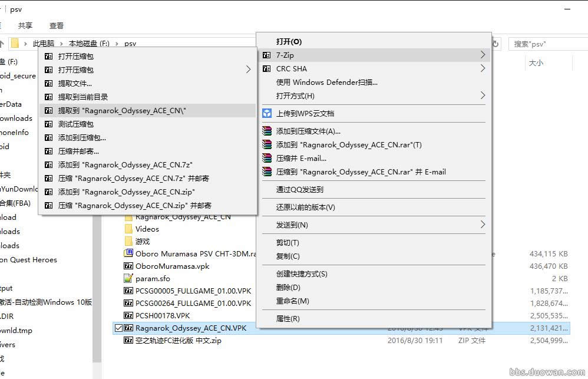588x379 pixels.
Task: Open the 查看 ribbon tab
Action: pyautogui.click(x=57, y=26)
